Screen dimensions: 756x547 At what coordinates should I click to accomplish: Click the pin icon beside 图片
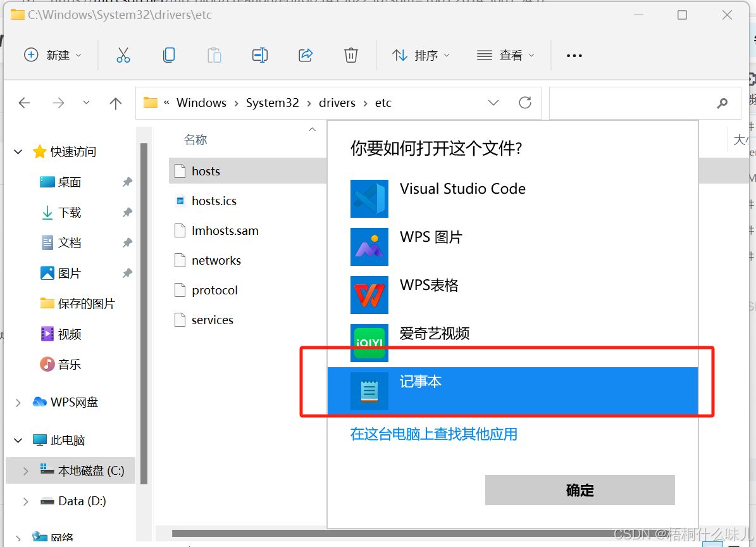127,273
